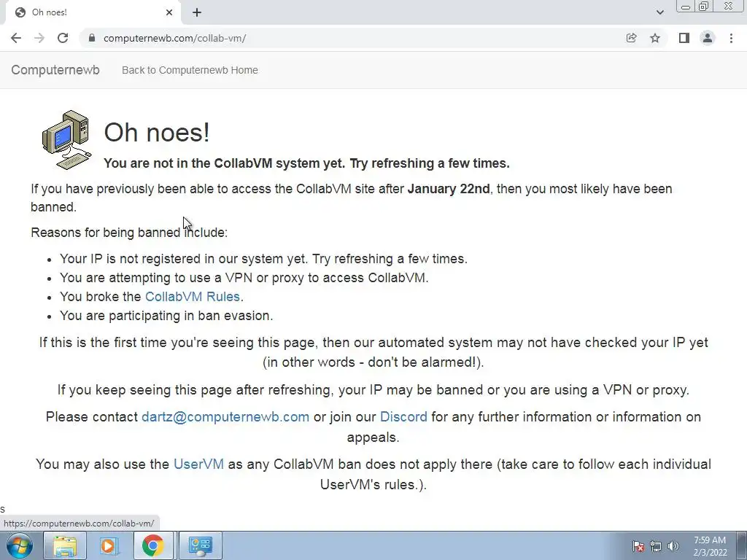Click the Computernewb brand link
Screen dimensions: 747x560
coord(55,70)
